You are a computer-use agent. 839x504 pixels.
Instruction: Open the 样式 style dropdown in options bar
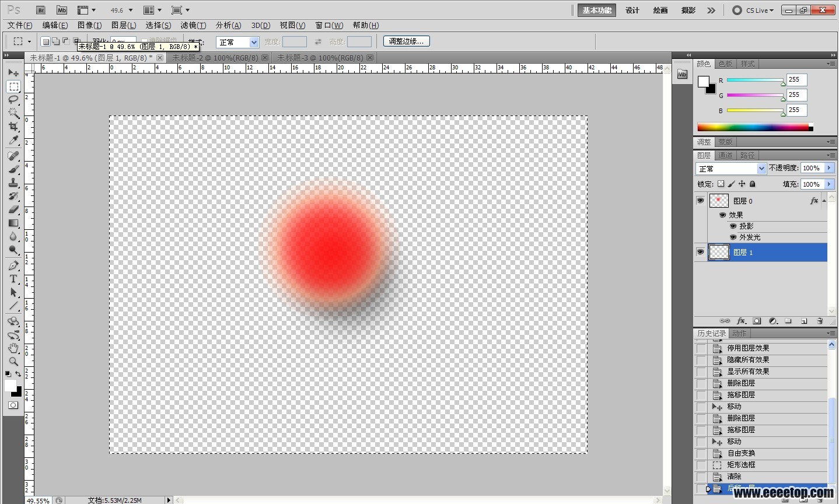click(x=237, y=42)
